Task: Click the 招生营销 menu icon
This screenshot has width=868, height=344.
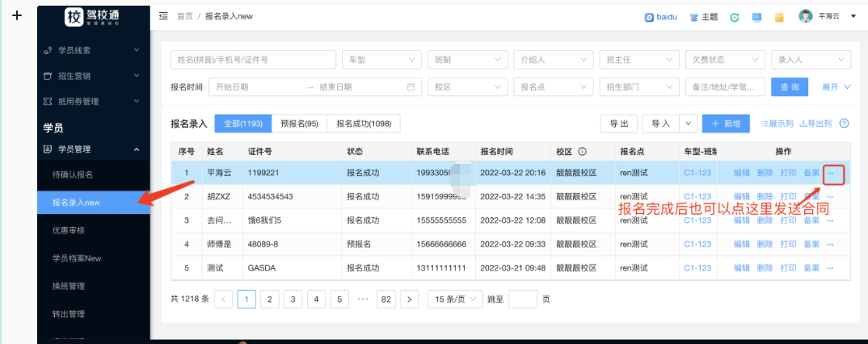Action: (x=48, y=76)
